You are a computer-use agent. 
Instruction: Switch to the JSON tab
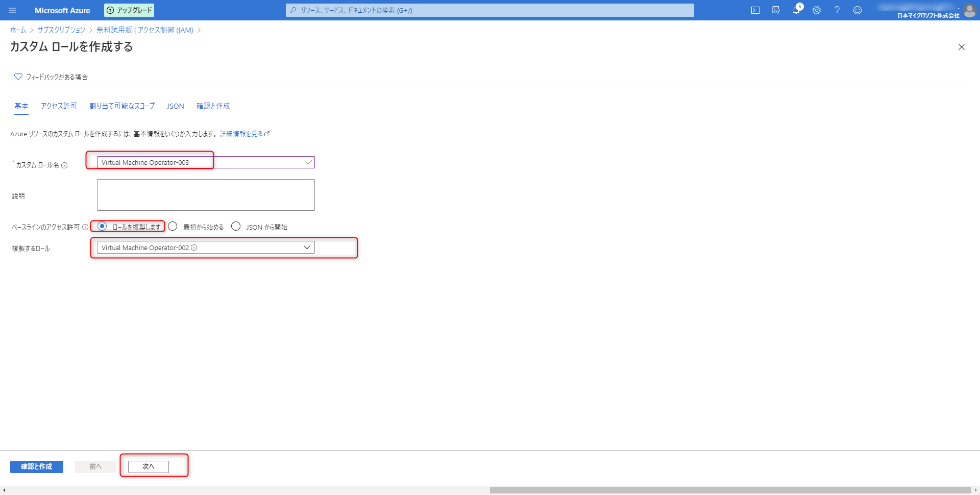pyautogui.click(x=176, y=106)
